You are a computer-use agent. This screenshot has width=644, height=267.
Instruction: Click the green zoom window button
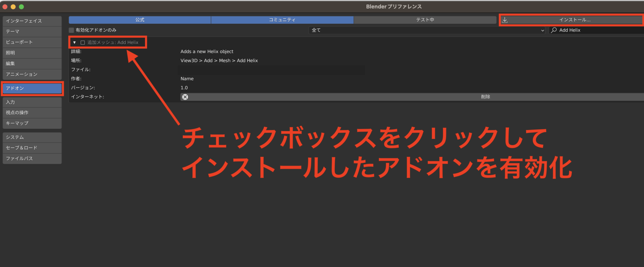(21, 7)
